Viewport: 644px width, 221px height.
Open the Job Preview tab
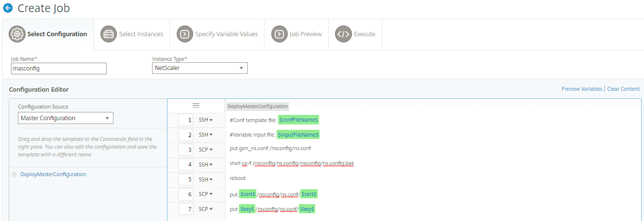click(x=296, y=34)
